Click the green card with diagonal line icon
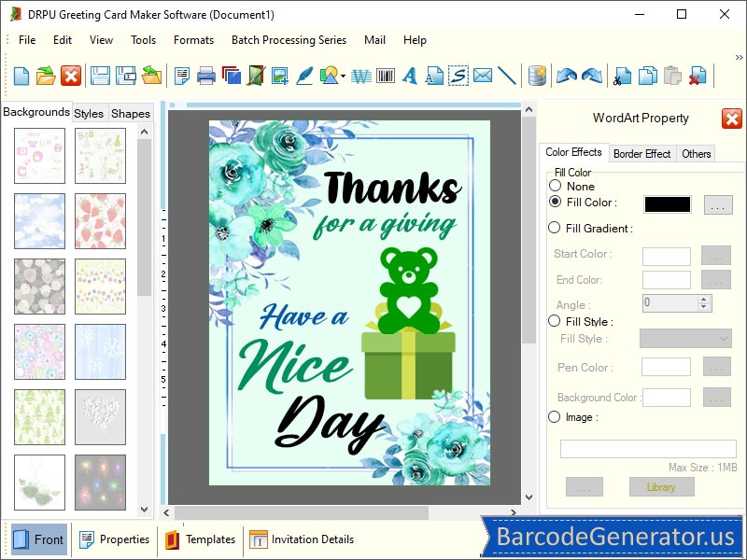Viewport: 747px width, 560px height. (x=256, y=76)
